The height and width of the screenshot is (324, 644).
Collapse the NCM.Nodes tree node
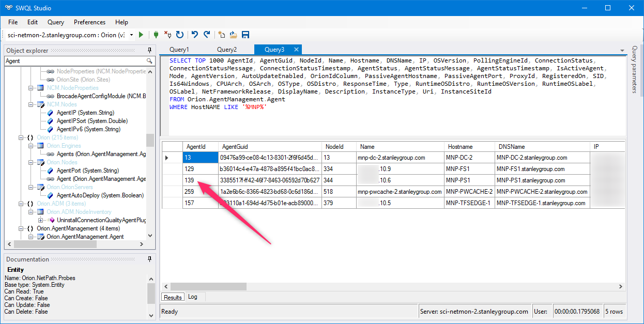click(32, 104)
